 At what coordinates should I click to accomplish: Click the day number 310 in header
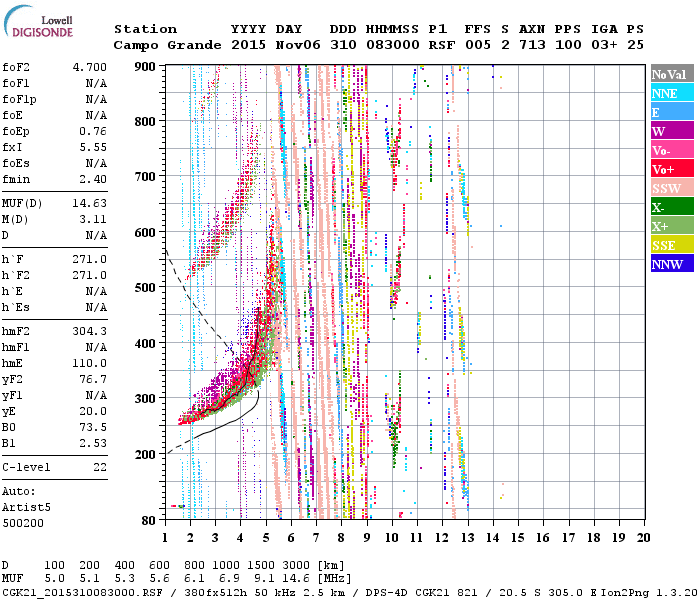343,45
